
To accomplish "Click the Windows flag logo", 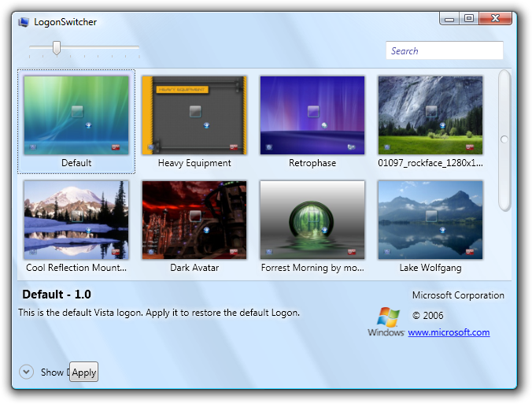I will tap(388, 317).
